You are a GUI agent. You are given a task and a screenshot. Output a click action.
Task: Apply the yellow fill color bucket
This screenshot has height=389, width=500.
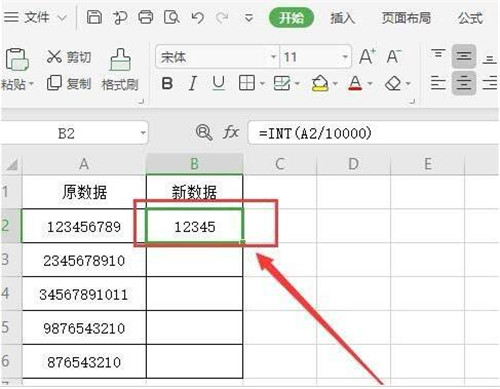320,83
